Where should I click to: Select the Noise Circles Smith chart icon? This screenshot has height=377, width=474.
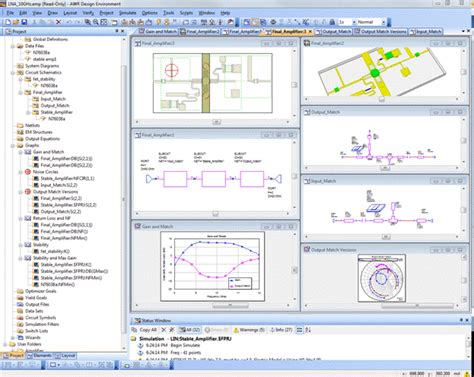click(x=28, y=172)
